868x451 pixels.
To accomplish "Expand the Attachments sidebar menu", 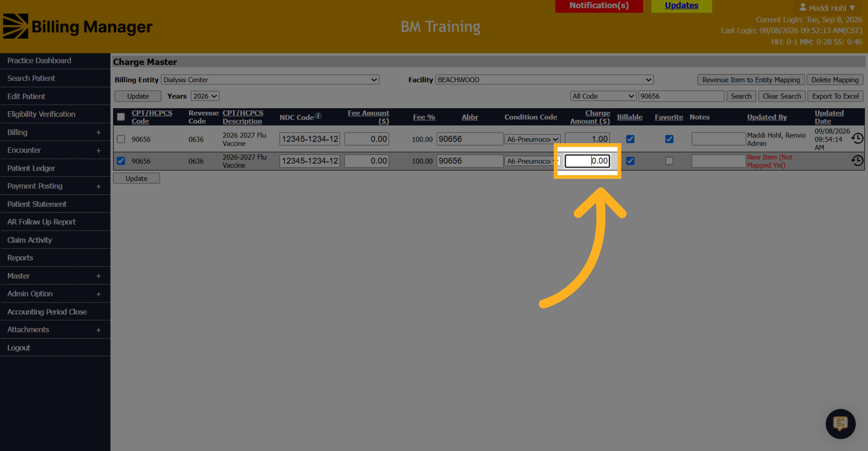I will pos(98,330).
